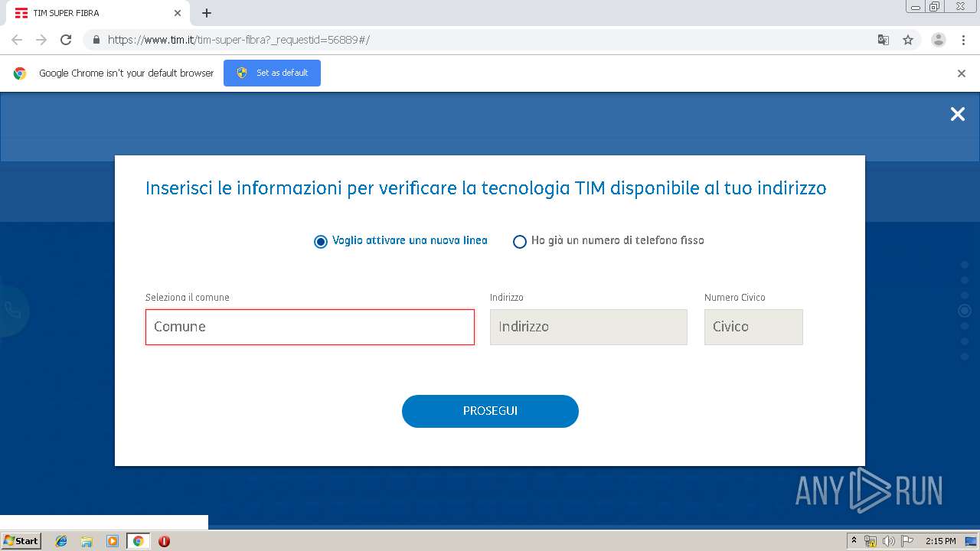Click Set as default button
This screenshot has width=980, height=551.
pos(272,73)
